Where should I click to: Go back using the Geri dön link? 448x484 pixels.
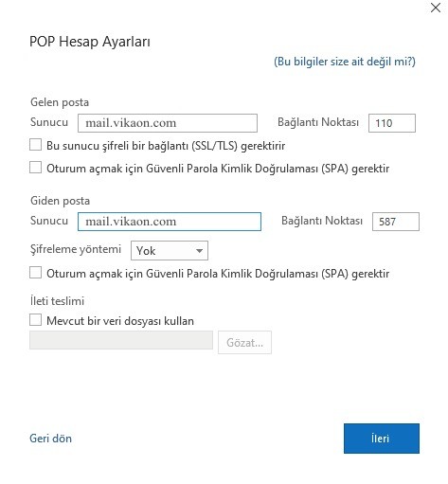click(50, 439)
